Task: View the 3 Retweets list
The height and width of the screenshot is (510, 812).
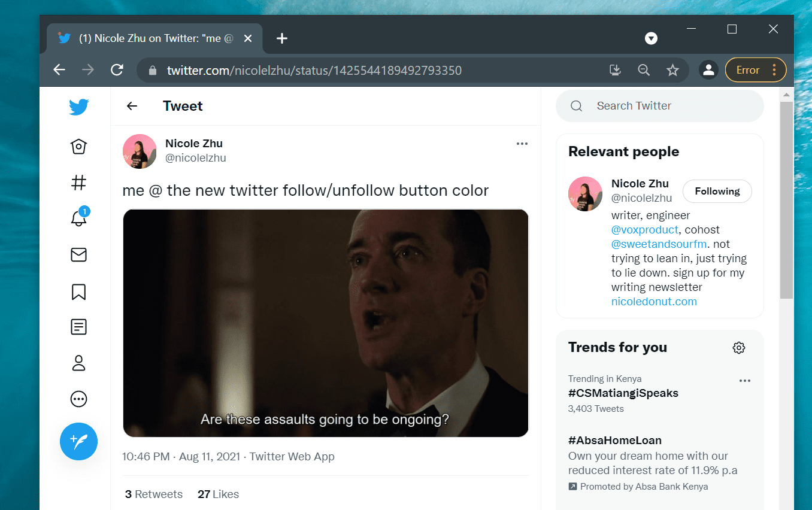Action: point(154,494)
